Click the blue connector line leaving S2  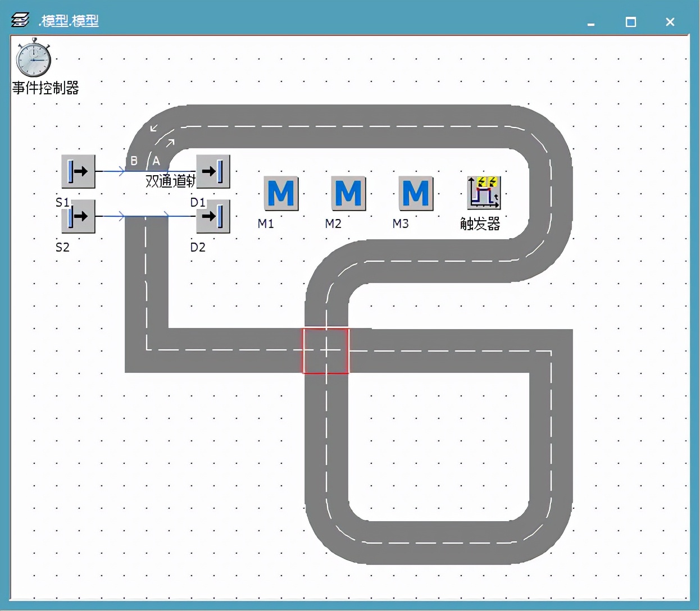(112, 216)
